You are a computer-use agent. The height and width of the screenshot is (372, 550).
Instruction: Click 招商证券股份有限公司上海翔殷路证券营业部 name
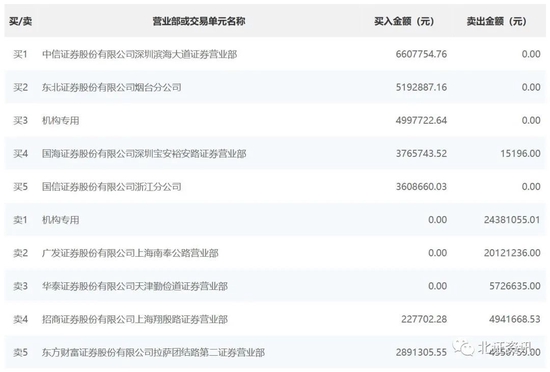pos(135,319)
